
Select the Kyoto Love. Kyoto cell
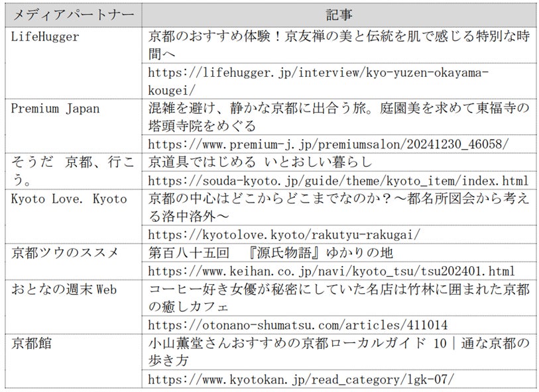click(x=73, y=217)
